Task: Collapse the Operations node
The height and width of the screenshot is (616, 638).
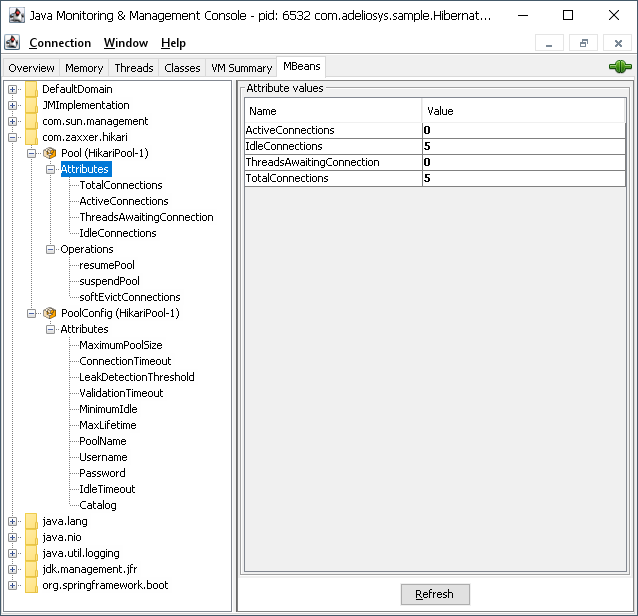Action: (x=50, y=249)
